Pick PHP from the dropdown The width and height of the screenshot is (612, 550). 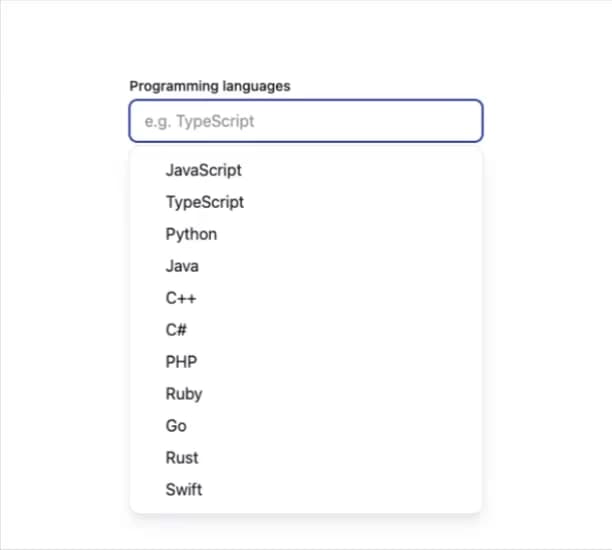[306, 362]
